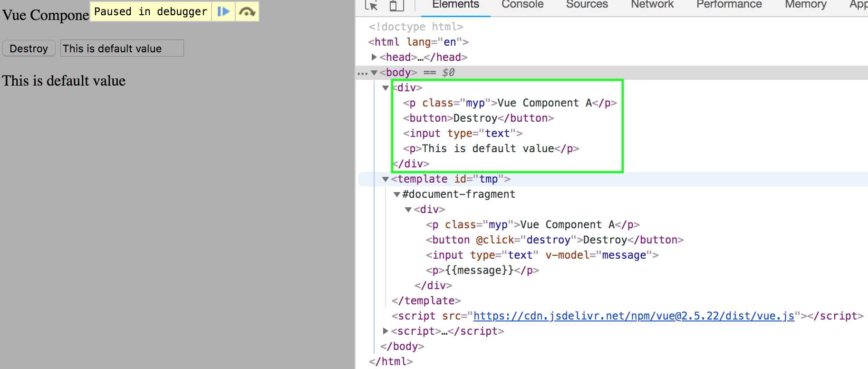Switch to the Sources tab
This screenshot has height=369, width=868.
pos(587,5)
